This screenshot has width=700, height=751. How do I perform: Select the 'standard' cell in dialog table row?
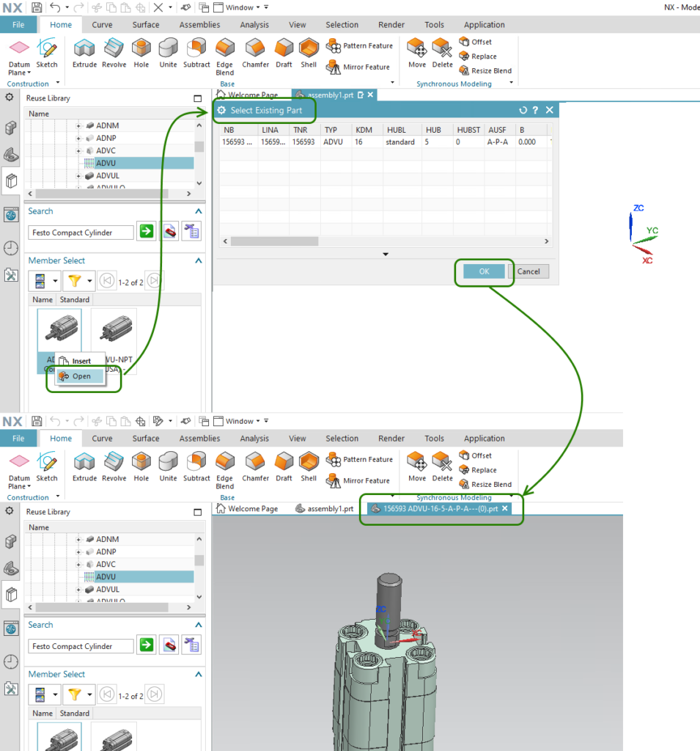coord(399,142)
